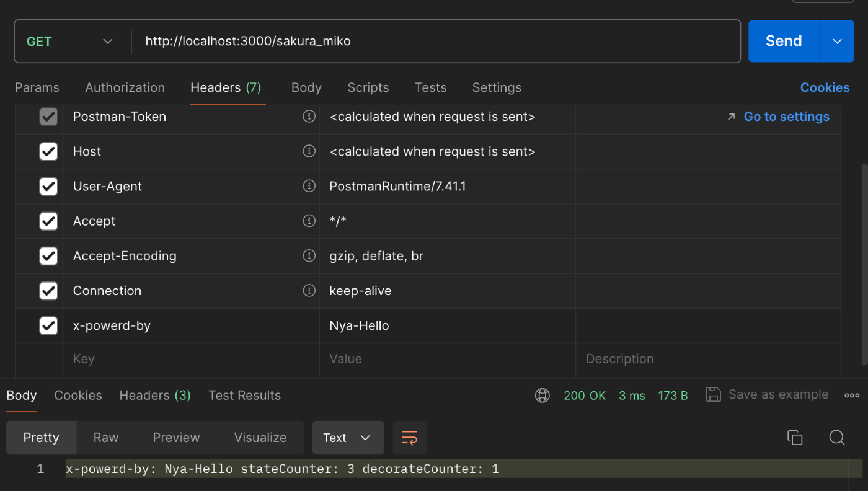868x491 pixels.
Task: Click the Save as example floppy icon
Action: (x=714, y=394)
